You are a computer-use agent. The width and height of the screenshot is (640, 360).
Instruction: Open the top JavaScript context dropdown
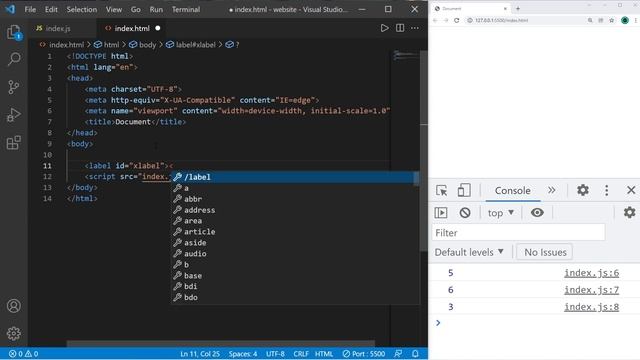point(501,213)
